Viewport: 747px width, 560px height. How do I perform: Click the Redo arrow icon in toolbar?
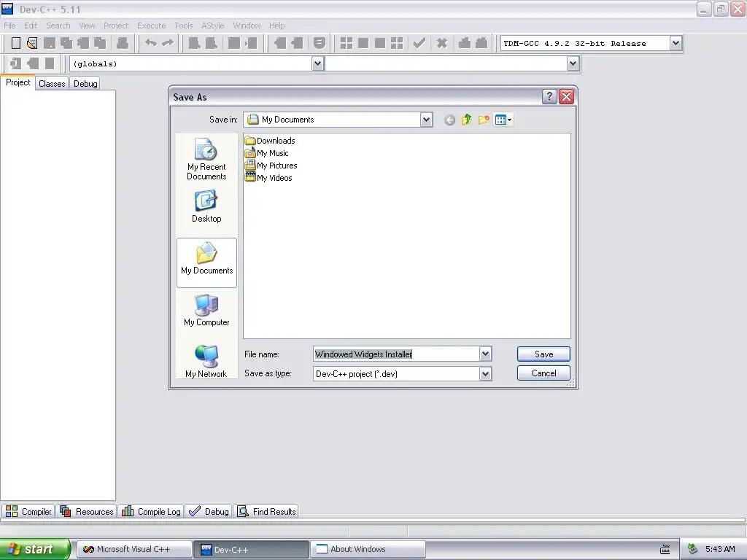[168, 43]
